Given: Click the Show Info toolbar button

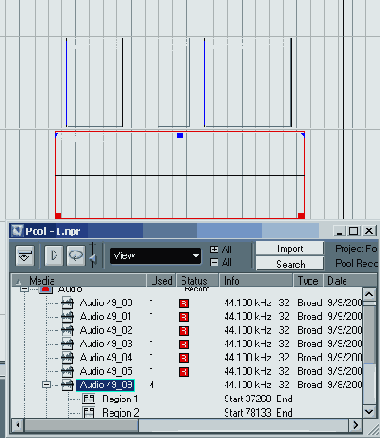Looking at the screenshot, I should pyautogui.click(x=25, y=256).
